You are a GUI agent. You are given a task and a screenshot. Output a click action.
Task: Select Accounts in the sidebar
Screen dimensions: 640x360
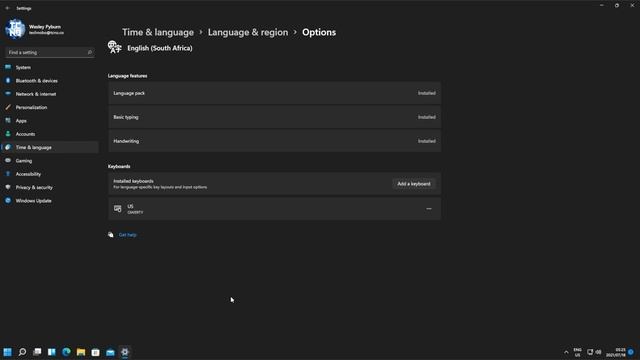50,134
